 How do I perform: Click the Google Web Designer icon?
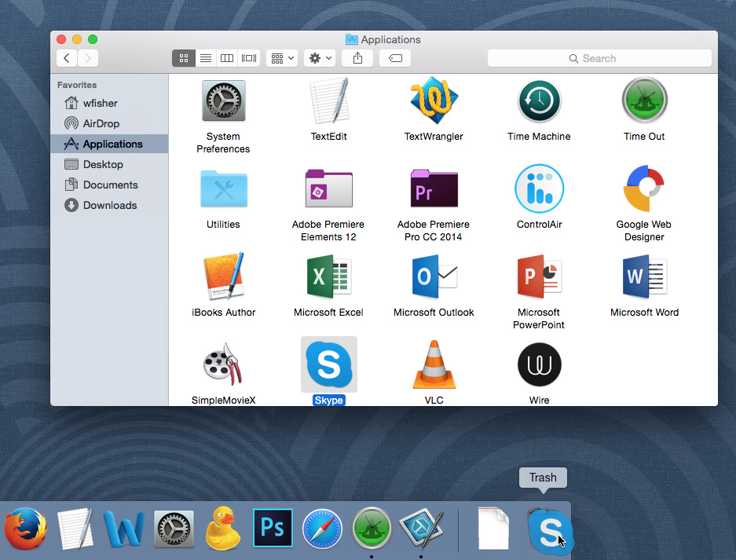(644, 189)
